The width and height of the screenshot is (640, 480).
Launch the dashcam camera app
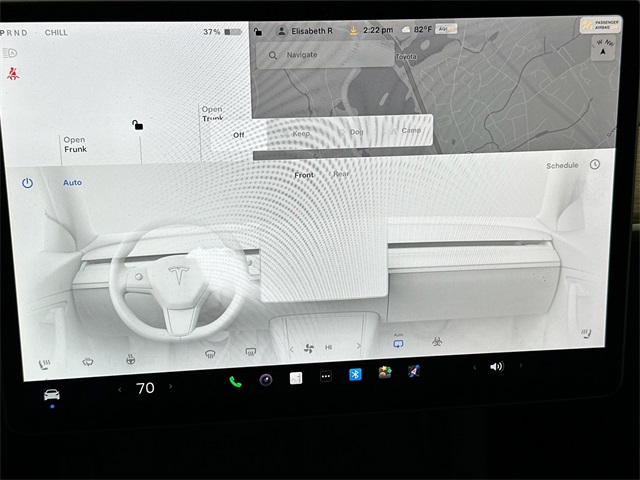click(x=266, y=380)
